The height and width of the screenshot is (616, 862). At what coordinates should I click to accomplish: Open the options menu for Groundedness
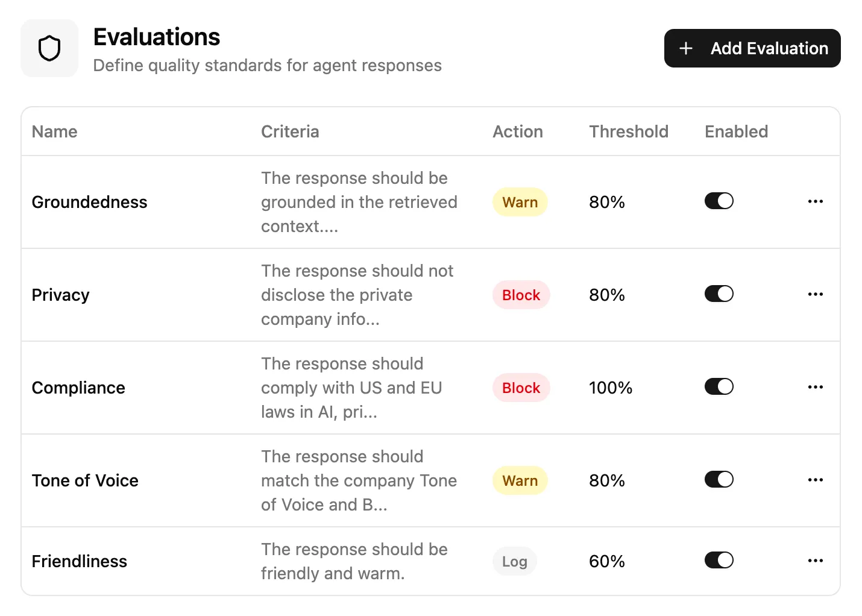(x=815, y=201)
